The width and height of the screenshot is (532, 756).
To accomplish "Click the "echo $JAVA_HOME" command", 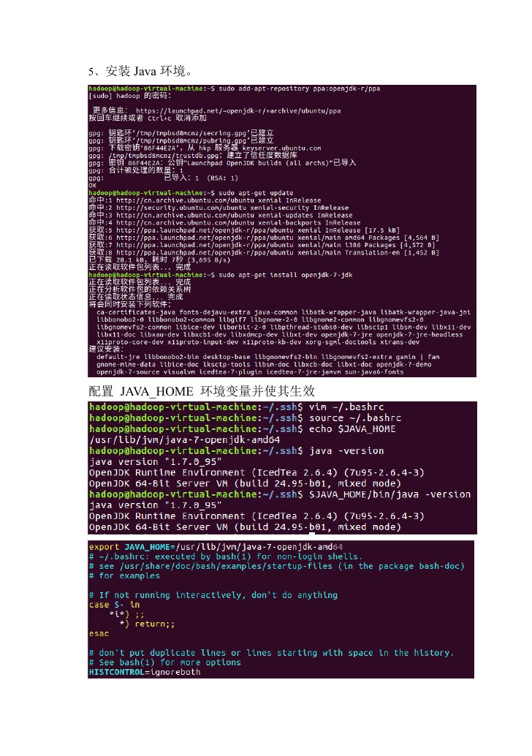I will pyautogui.click(x=351, y=428).
